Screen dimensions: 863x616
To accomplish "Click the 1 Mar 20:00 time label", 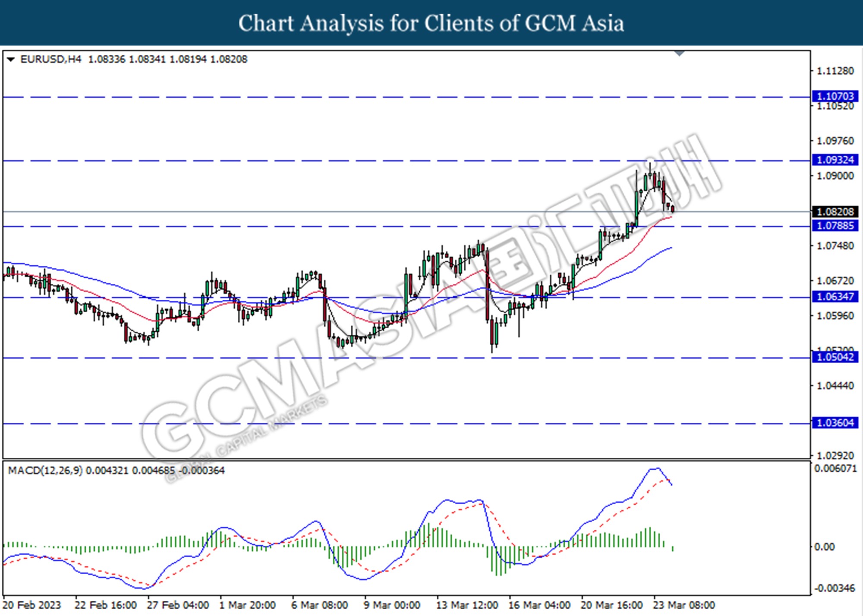I will pyautogui.click(x=247, y=605).
